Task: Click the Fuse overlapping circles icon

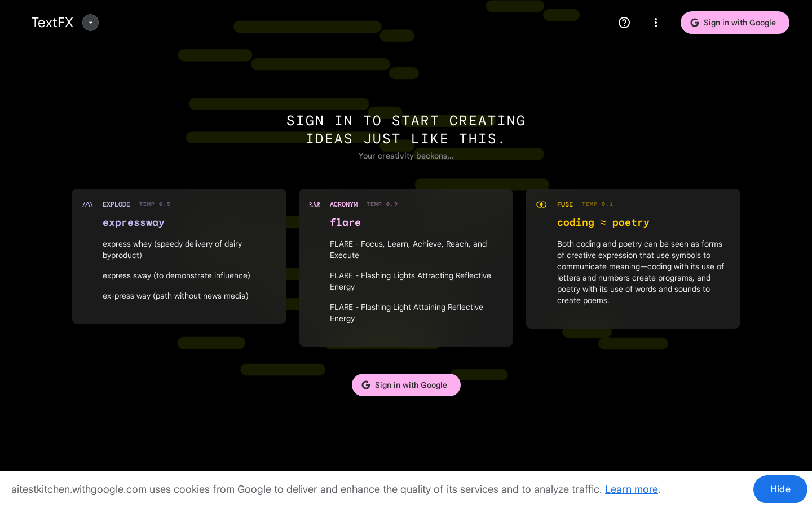Action: [x=541, y=204]
